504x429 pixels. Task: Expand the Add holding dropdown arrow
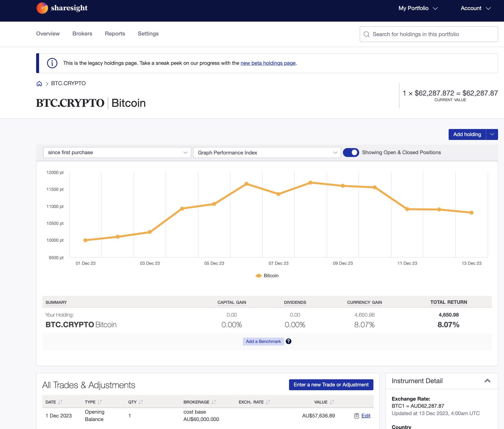click(492, 134)
